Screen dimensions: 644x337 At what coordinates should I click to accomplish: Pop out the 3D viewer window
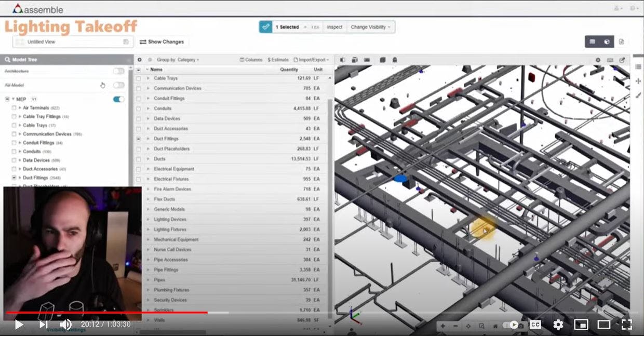[x=622, y=60]
